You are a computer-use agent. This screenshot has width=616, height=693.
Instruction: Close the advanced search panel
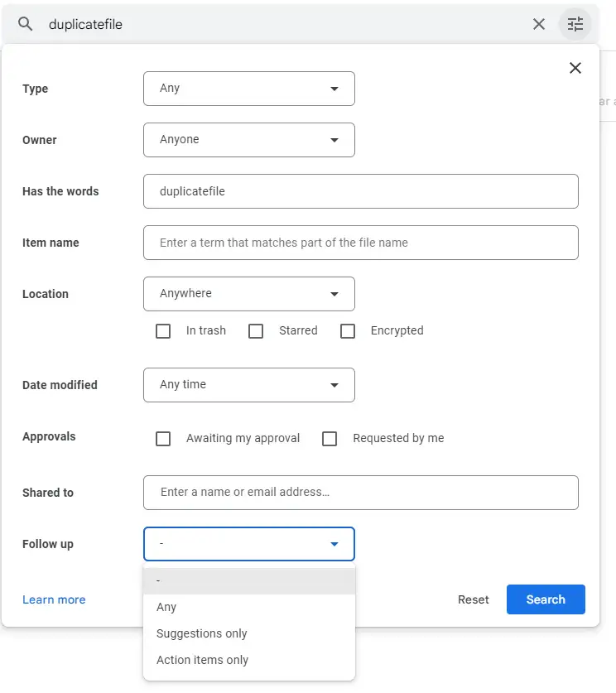[x=575, y=68]
